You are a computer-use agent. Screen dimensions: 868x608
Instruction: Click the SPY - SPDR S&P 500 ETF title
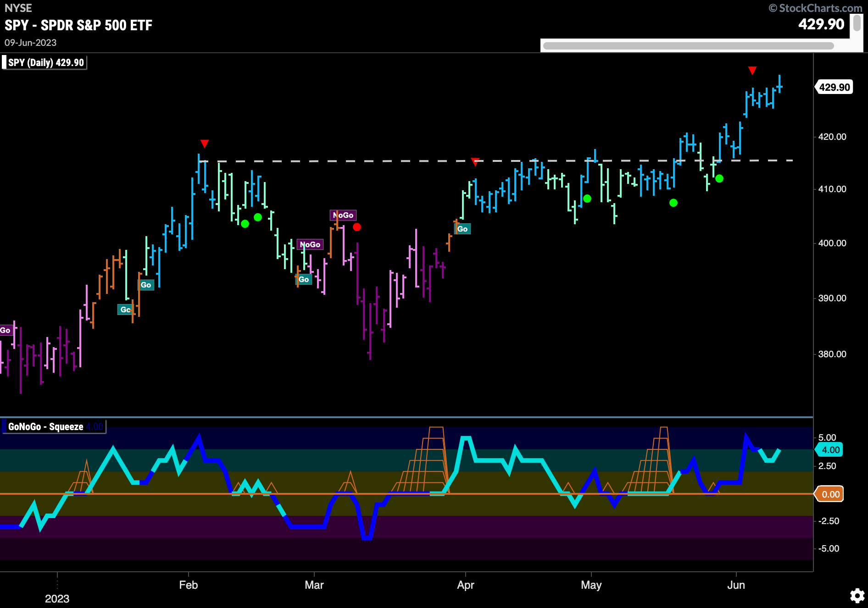(78, 25)
